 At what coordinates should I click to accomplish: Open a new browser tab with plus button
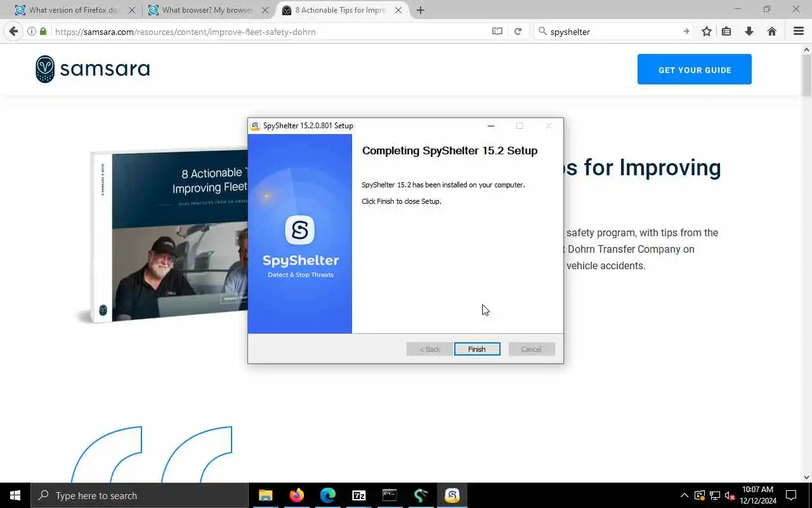click(x=420, y=10)
